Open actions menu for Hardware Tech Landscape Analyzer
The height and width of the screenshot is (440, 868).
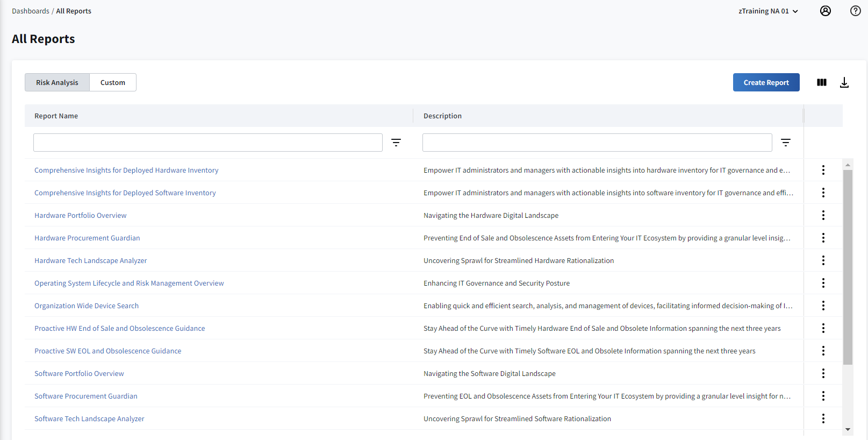[823, 260]
